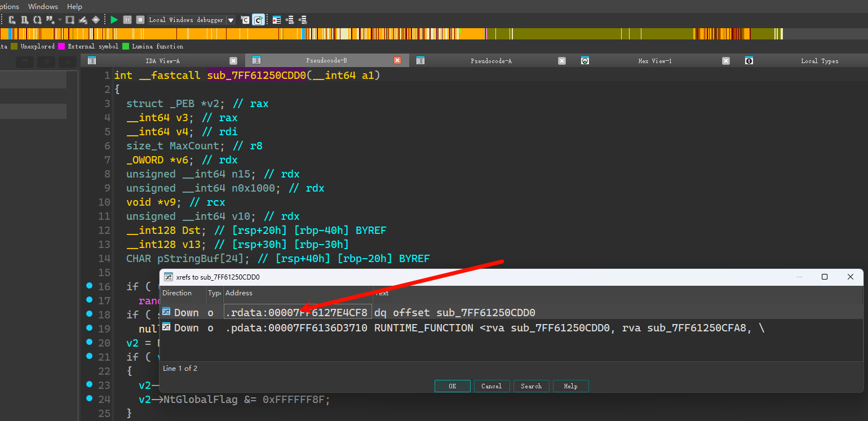This screenshot has height=421, width=868.
Task: Stop the debugging session
Action: click(x=140, y=20)
